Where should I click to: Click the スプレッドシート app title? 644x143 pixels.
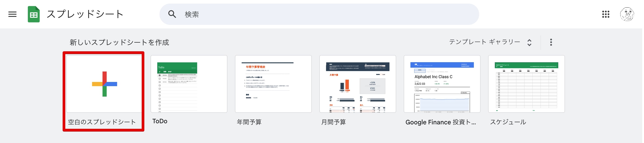pos(85,14)
